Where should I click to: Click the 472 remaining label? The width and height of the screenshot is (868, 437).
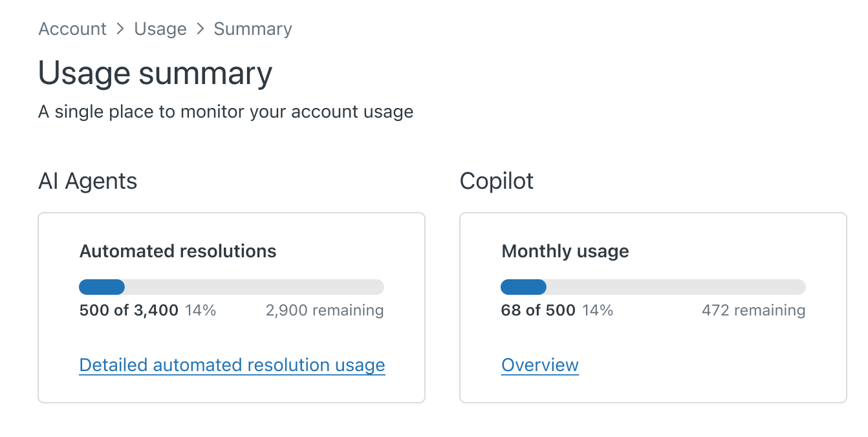[x=754, y=311]
